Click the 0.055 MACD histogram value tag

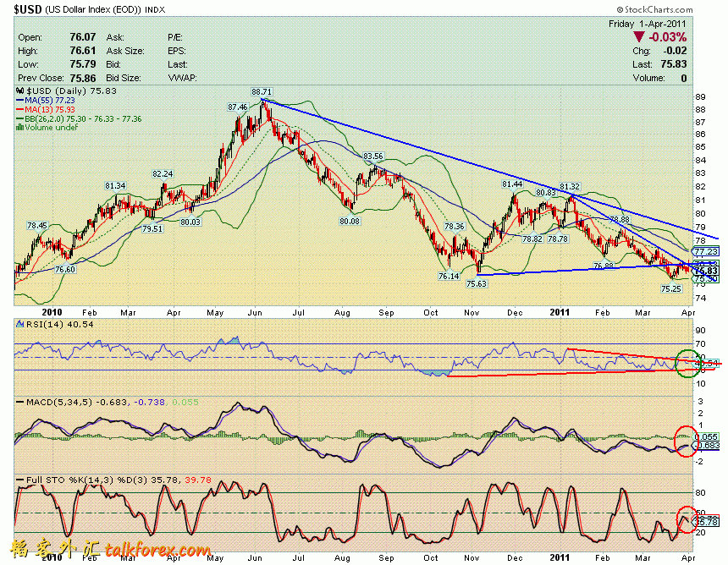click(x=706, y=437)
